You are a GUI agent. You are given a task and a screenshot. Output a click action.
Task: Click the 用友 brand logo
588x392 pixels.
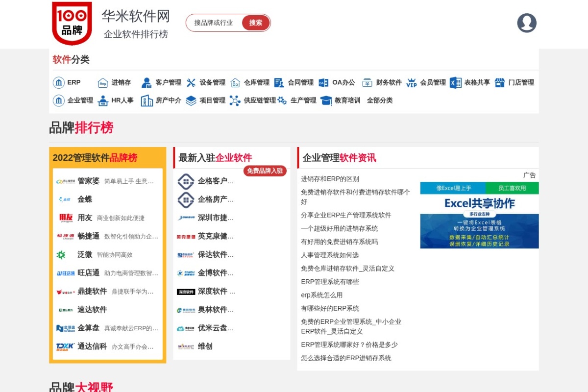(x=66, y=218)
